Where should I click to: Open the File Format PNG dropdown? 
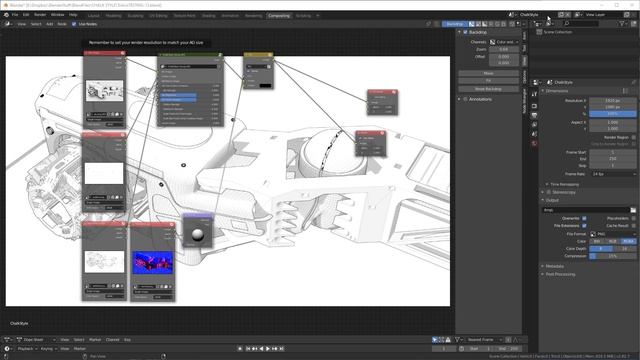click(613, 234)
